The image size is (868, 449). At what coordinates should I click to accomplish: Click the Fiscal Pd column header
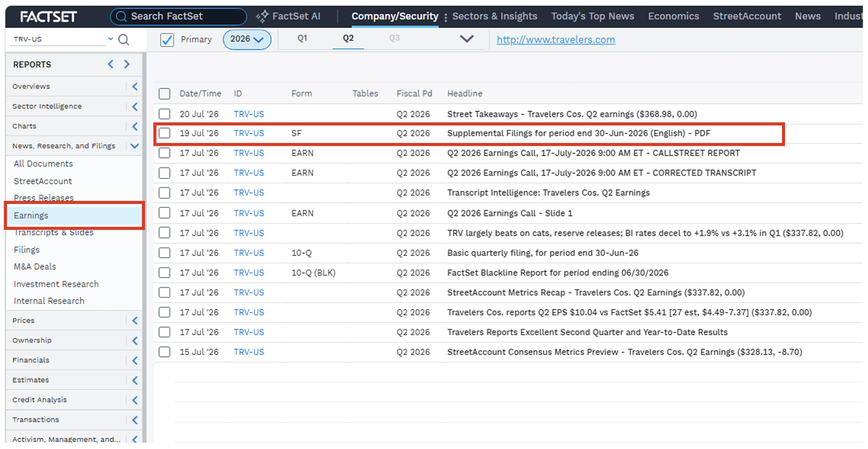coord(415,93)
